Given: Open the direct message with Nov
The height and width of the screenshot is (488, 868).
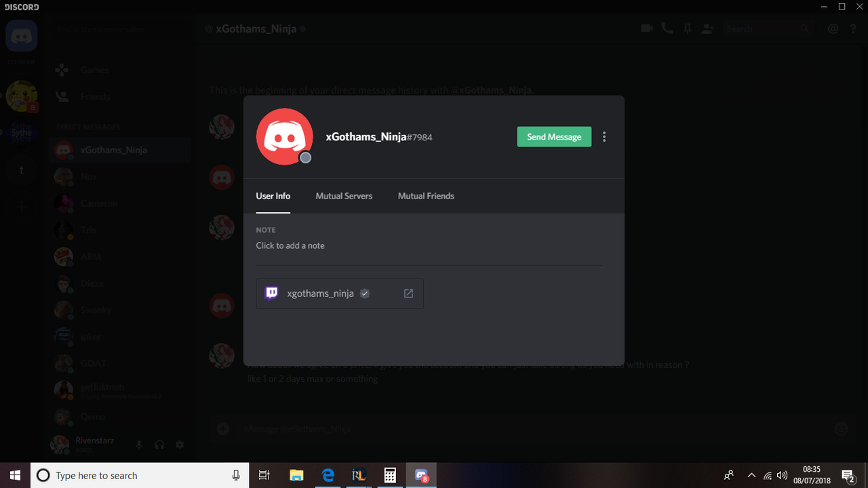Looking at the screenshot, I should coord(120,176).
